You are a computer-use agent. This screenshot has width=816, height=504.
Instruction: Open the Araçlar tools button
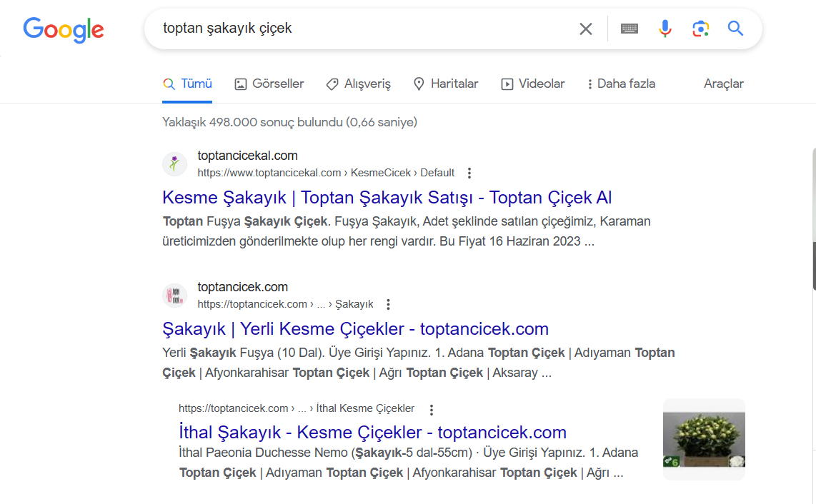coord(723,84)
